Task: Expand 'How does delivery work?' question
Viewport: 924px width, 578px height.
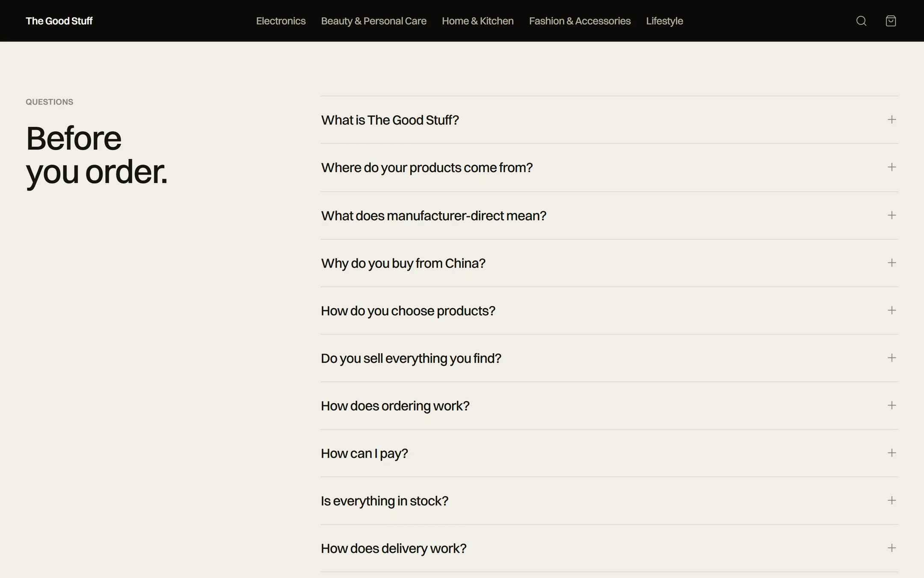Action: tap(609, 548)
